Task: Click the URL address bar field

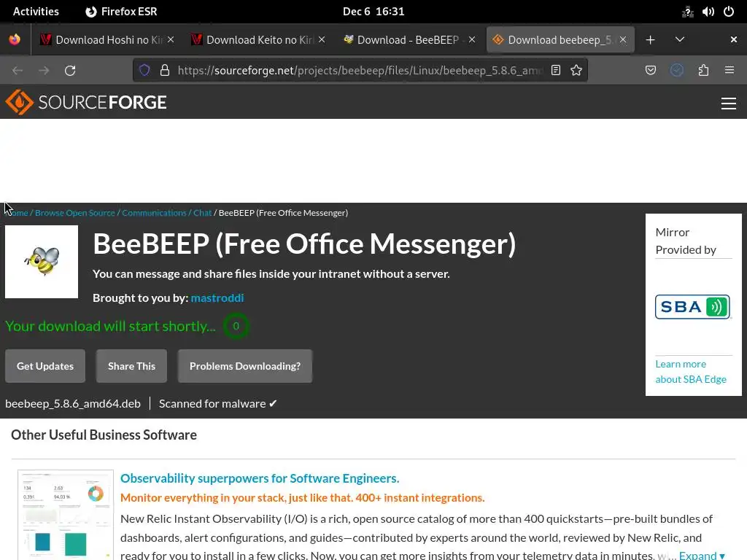Action: [361, 71]
